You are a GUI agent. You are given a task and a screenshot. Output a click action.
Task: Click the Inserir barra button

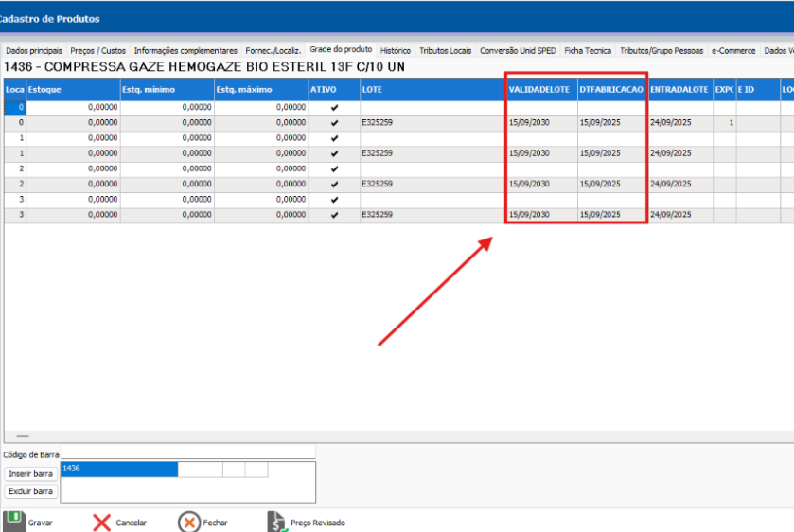point(30,473)
